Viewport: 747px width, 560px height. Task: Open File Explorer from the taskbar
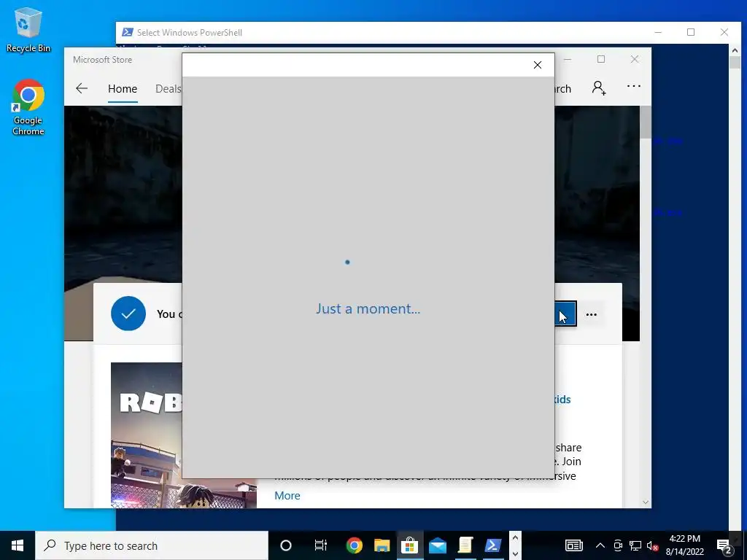pyautogui.click(x=382, y=545)
